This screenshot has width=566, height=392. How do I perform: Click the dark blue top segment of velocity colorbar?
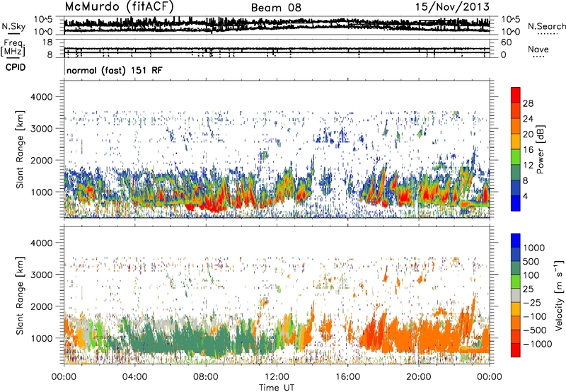coord(516,241)
